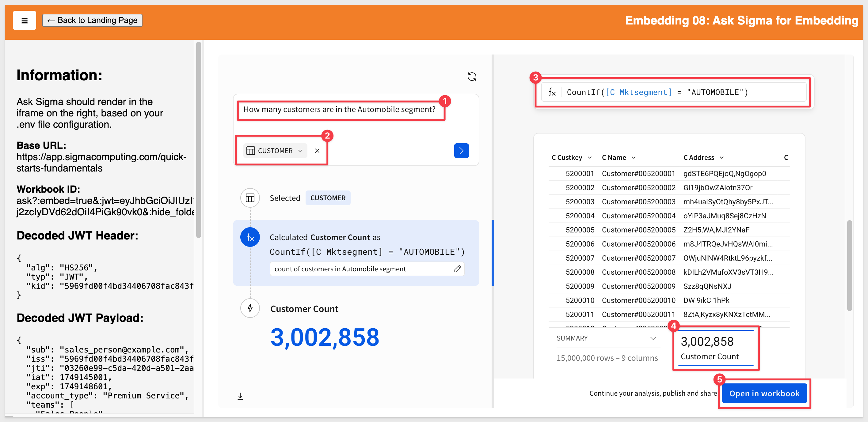Remove the CUSTOMER source with the X

point(317,151)
